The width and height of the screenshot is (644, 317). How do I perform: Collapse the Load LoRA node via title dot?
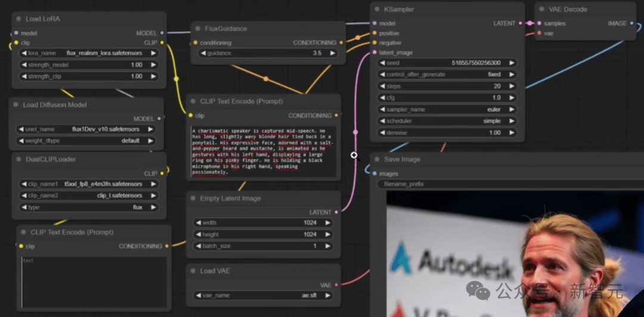pyautogui.click(x=19, y=19)
